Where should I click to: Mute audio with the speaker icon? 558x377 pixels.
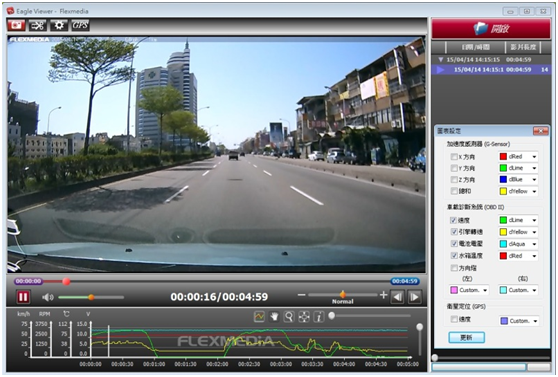48,297
